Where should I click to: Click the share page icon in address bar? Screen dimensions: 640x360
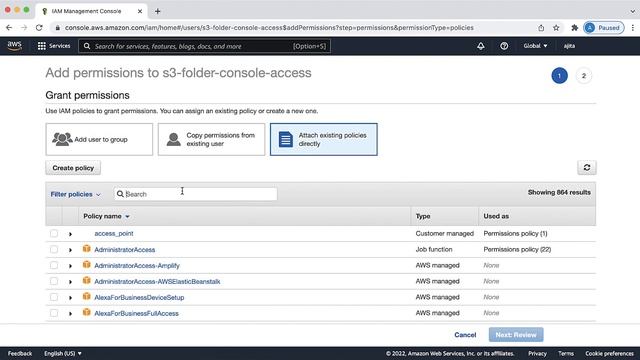541,28
